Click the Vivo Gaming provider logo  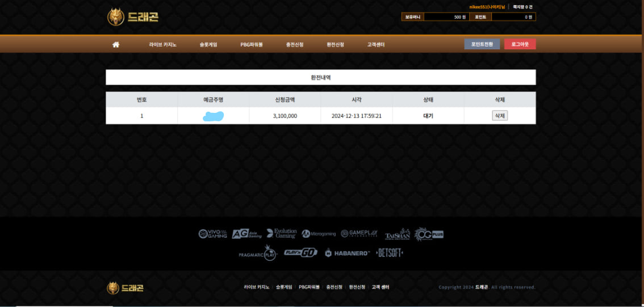[x=213, y=234]
